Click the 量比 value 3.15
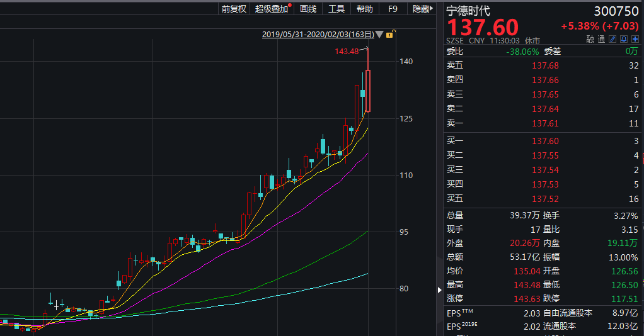Viewport: 644px width, 336px height. tap(630, 230)
